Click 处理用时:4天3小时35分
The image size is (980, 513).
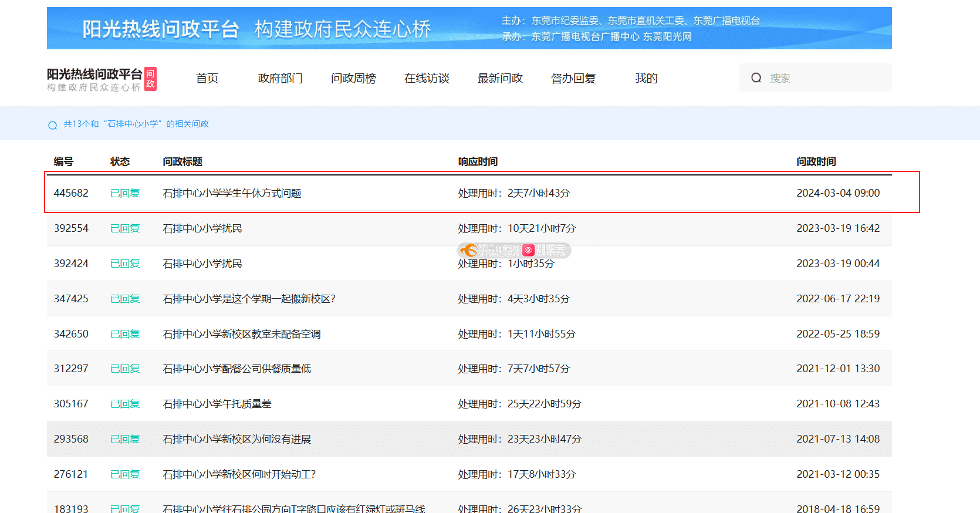coord(514,299)
